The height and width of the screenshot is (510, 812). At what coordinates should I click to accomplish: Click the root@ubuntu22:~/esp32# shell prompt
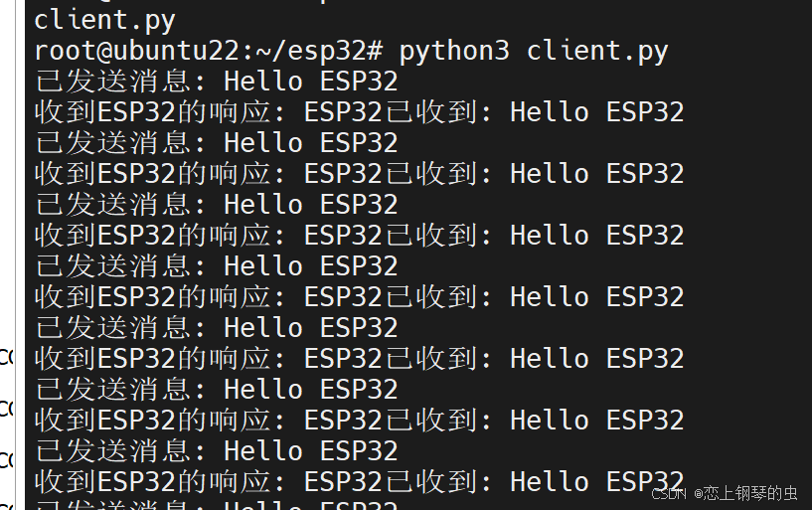(x=209, y=52)
